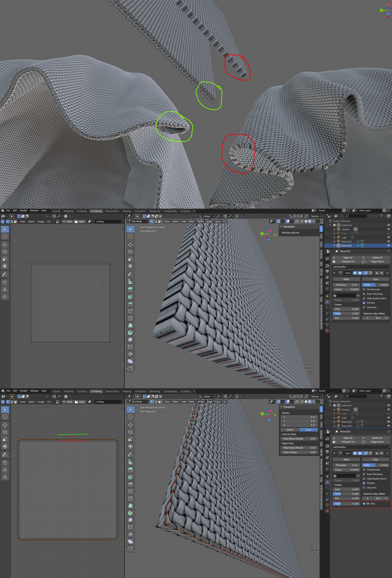Screen dimensions: 392x578
Task: Select the Extrude Region tool in upper 3D viewport
Action: point(130,290)
